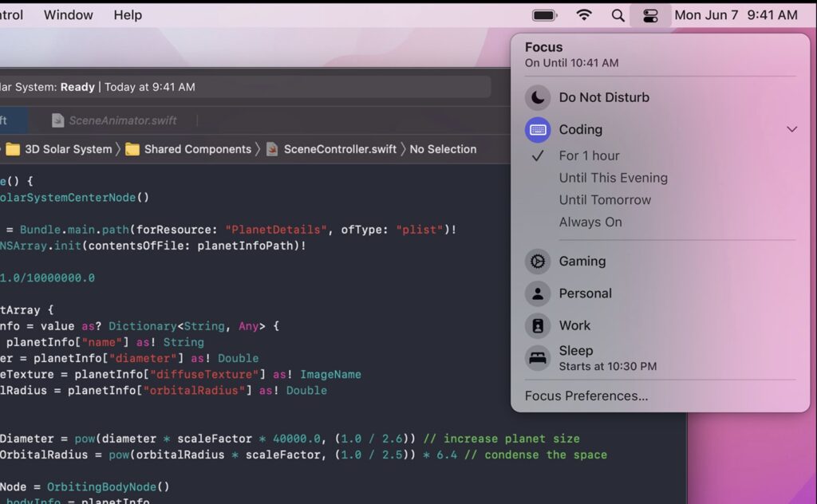This screenshot has height=504, width=817.
Task: Open the Wi-Fi menu bar icon
Action: coord(584,15)
